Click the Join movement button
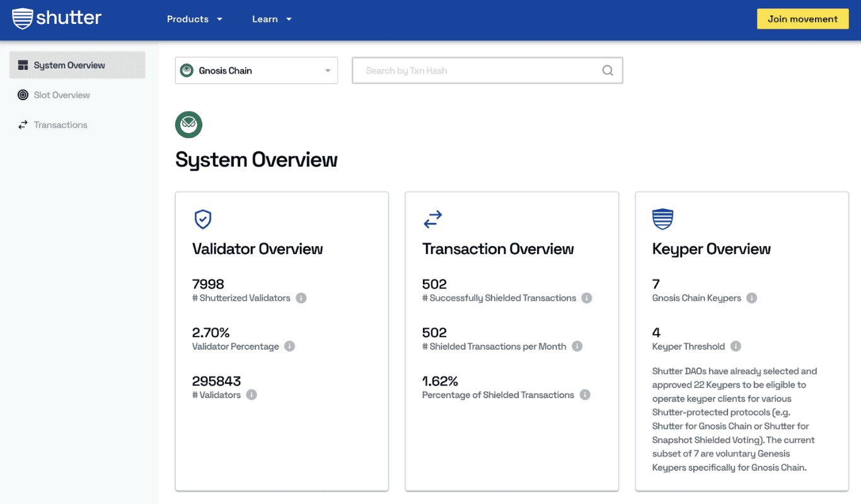Screen dimensions: 861x504 [x=802, y=19]
